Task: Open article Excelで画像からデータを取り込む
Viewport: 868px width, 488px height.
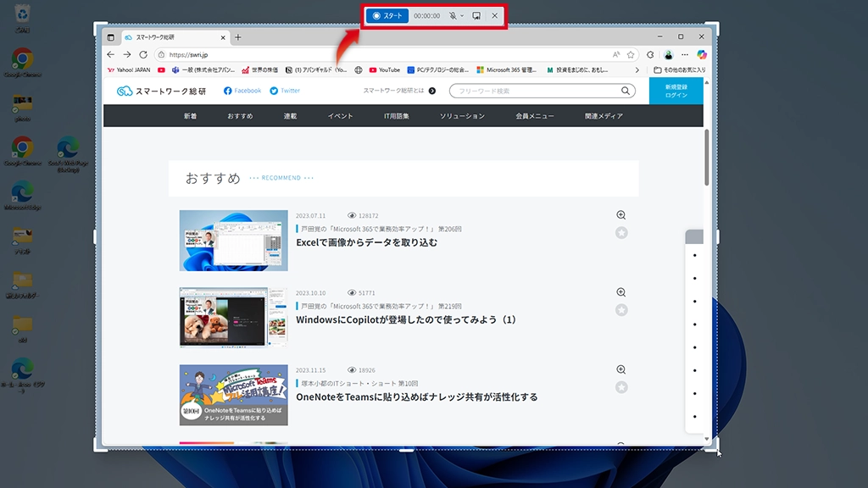Action: 366,242
